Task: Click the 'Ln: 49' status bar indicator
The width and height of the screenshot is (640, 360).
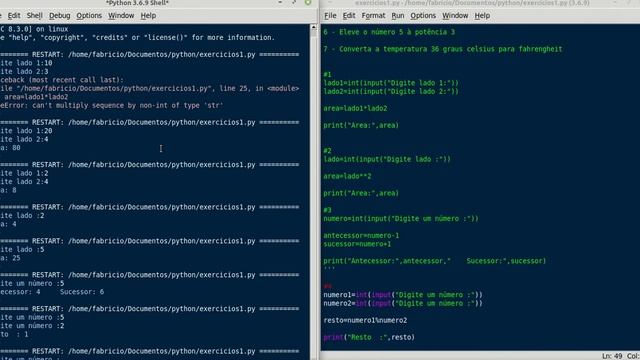Action: (612, 356)
